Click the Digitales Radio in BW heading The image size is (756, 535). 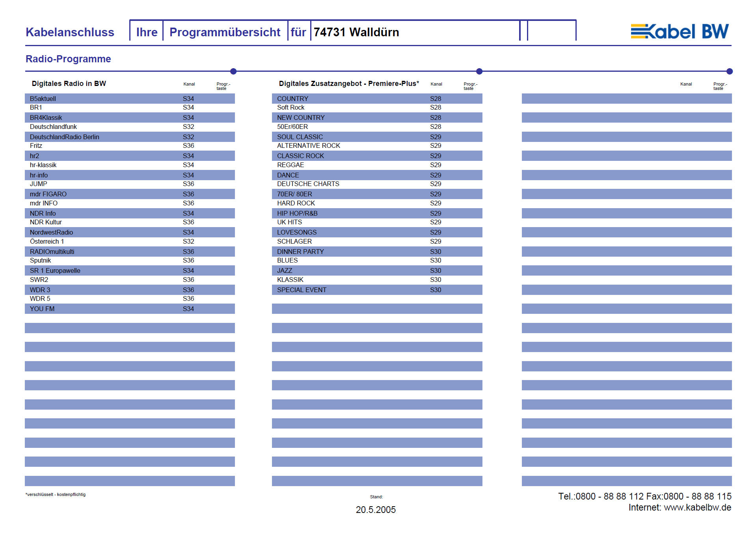pyautogui.click(x=69, y=84)
